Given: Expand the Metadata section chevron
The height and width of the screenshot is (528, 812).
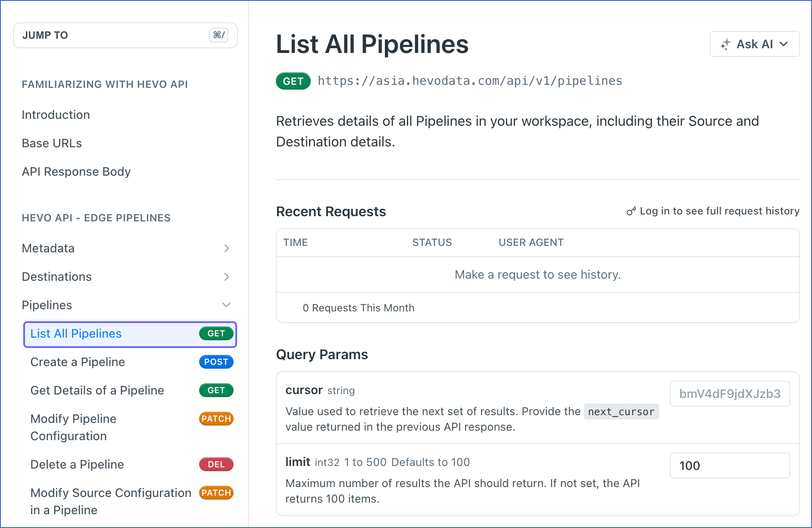Looking at the screenshot, I should point(227,248).
